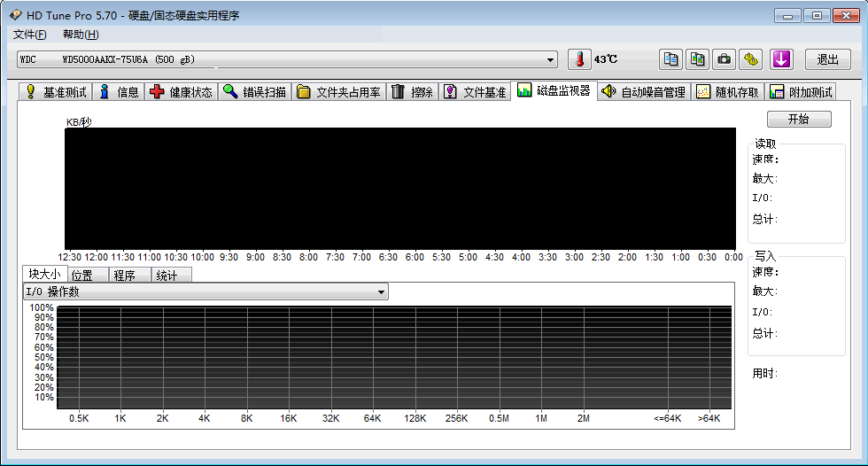The height and width of the screenshot is (466, 868).
Task: Open the 文件 menu
Action: pos(29,35)
